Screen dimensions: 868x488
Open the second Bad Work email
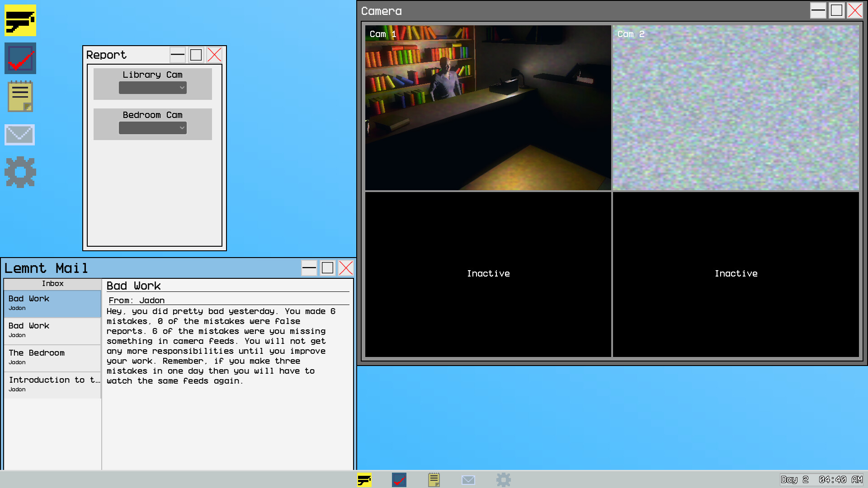[52, 330]
